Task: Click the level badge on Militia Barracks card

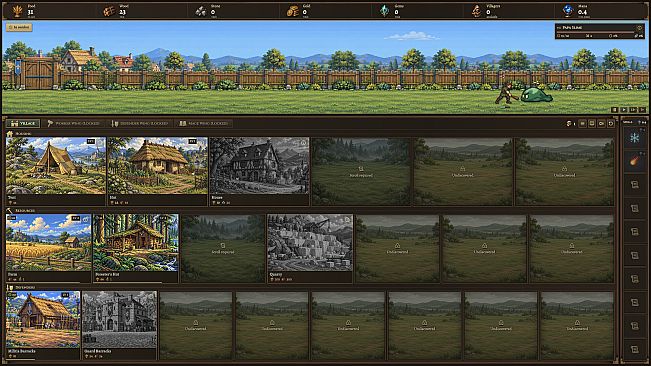Action: tap(65, 295)
